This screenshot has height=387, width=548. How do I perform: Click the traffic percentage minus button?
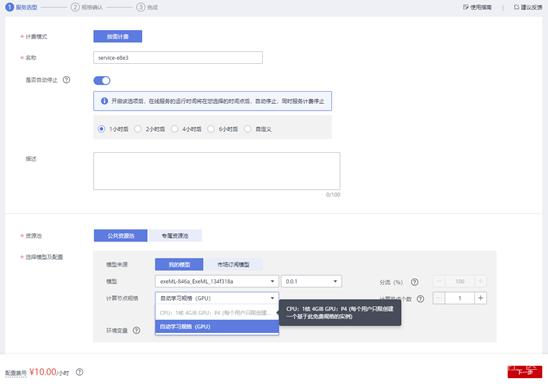tap(439, 281)
